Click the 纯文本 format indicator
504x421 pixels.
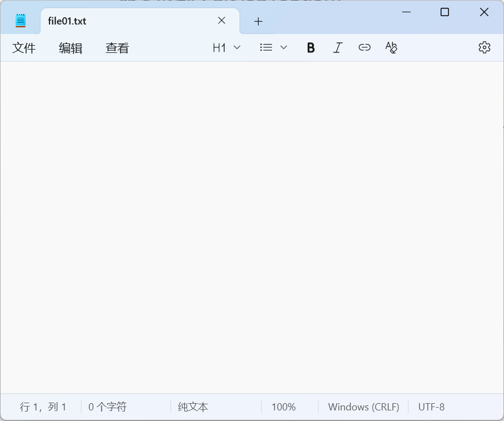[193, 407]
